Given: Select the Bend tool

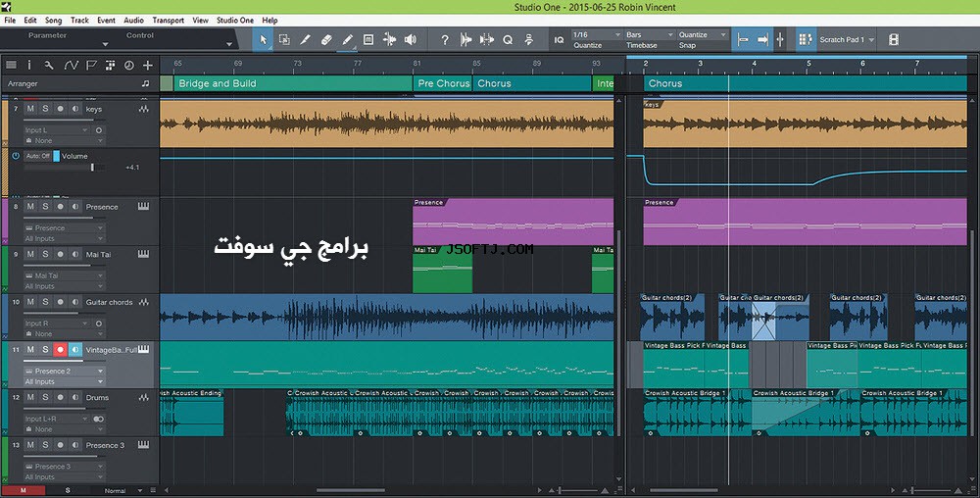Looking at the screenshot, I should (389, 39).
